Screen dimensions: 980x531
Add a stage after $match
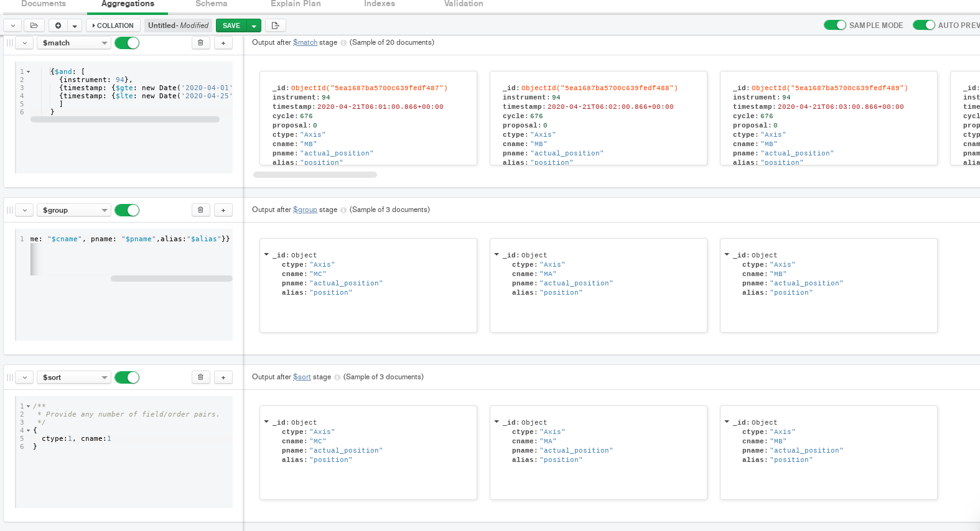[x=223, y=43]
